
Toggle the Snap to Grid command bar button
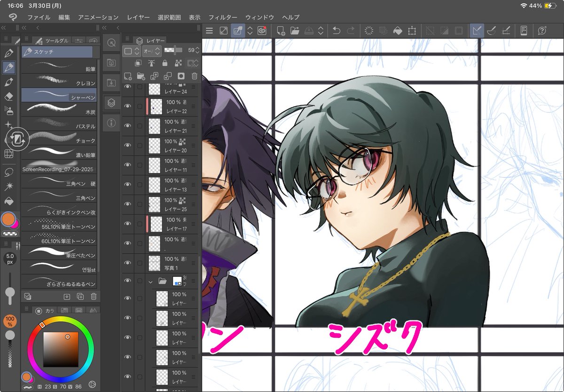tap(506, 31)
